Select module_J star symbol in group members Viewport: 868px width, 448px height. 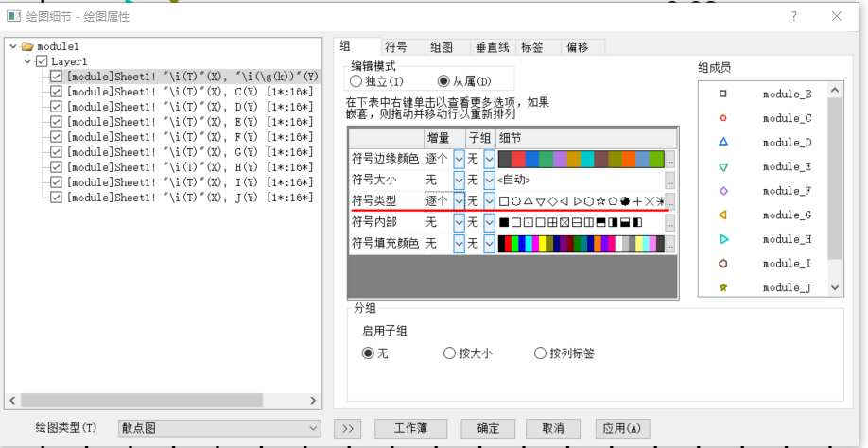[723, 287]
